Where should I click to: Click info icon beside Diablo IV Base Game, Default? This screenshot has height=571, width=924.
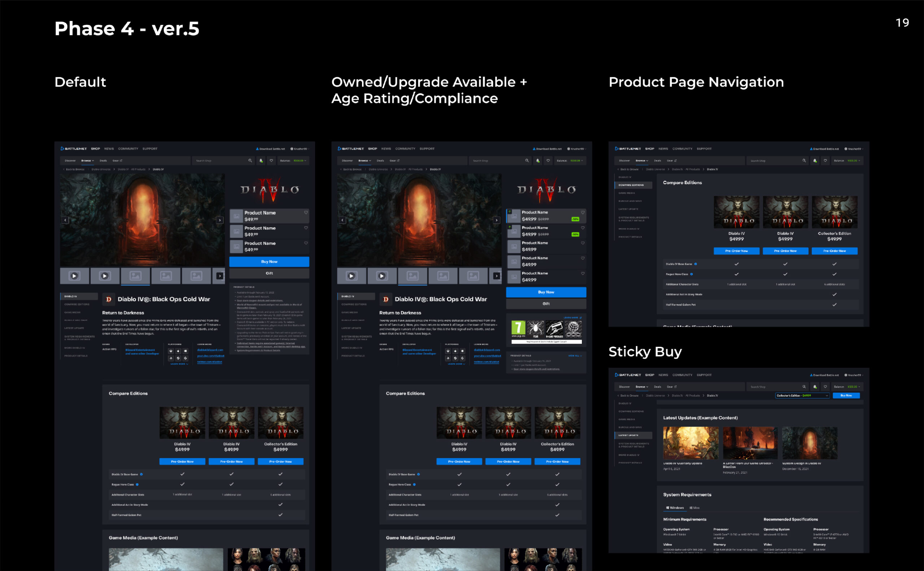tap(141, 474)
